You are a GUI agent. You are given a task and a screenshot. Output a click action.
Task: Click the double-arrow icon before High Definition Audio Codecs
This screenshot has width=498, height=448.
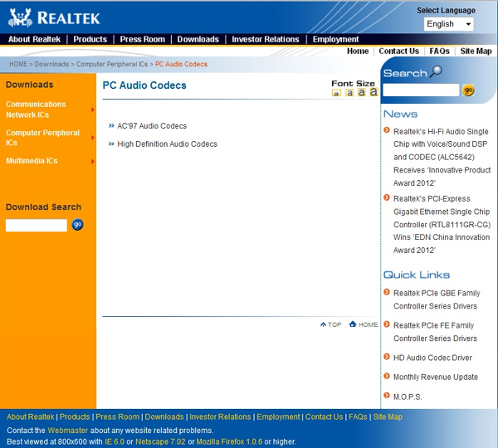[x=111, y=144]
